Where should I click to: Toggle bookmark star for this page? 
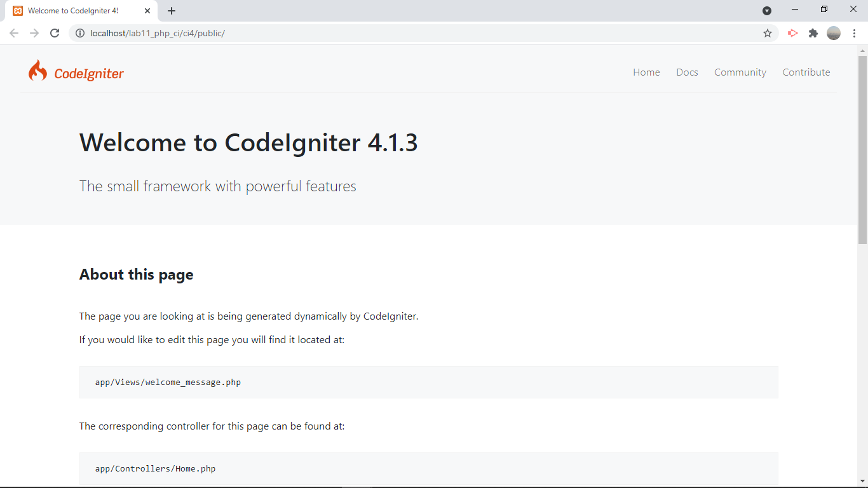(768, 33)
